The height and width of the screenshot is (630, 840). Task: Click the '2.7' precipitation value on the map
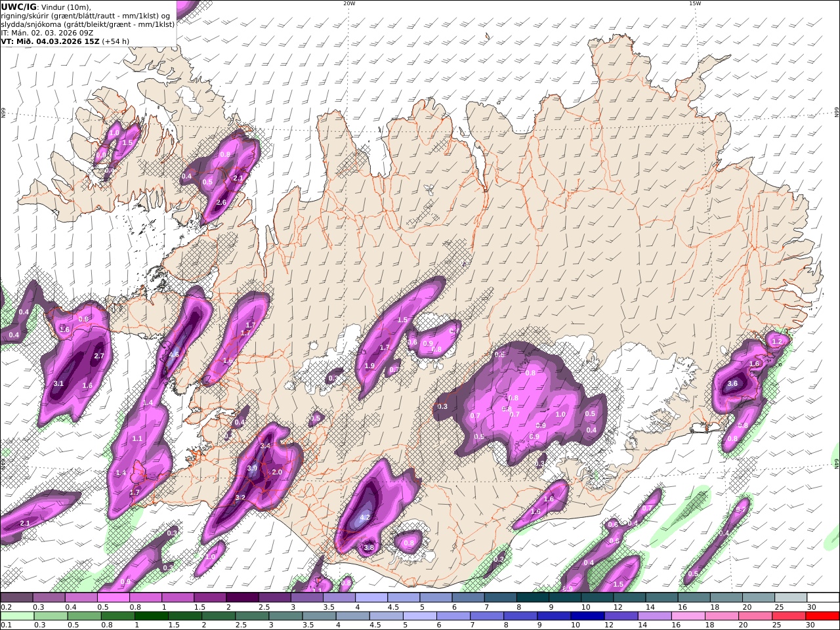99,356
